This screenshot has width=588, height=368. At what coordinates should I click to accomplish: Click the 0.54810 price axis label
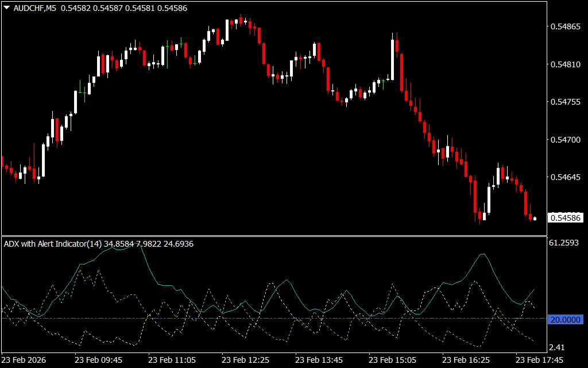click(x=565, y=64)
